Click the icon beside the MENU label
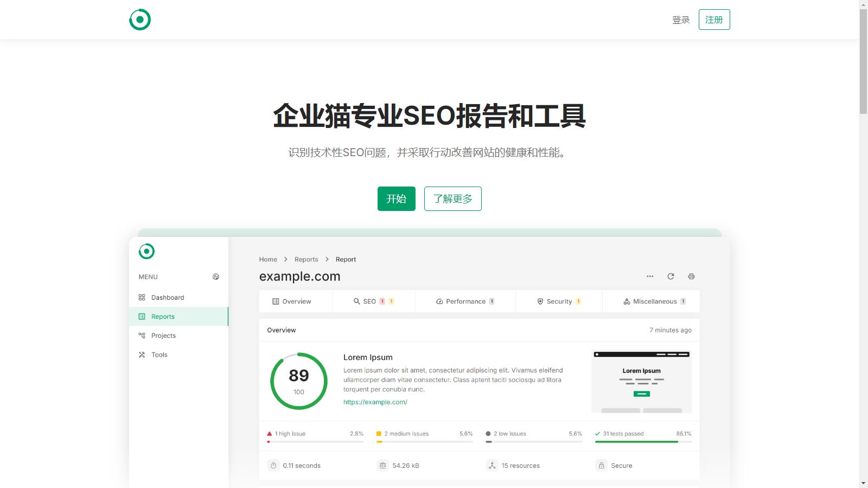 216,277
